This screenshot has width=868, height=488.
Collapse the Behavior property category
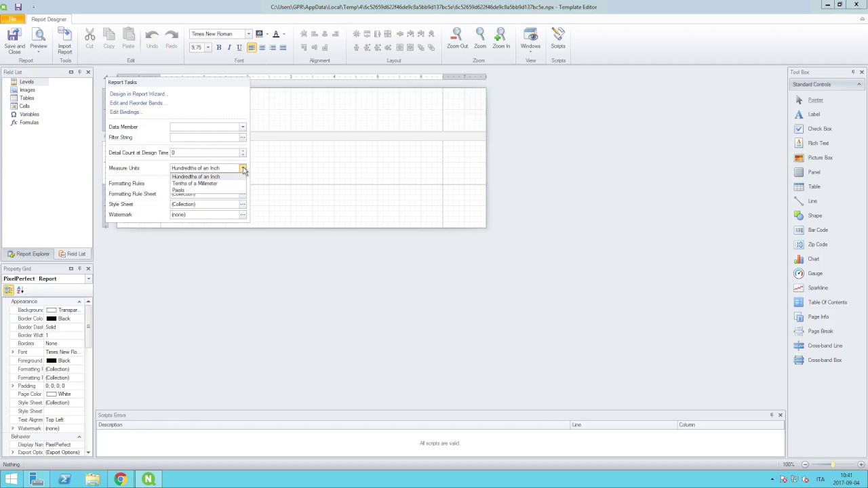(x=79, y=436)
